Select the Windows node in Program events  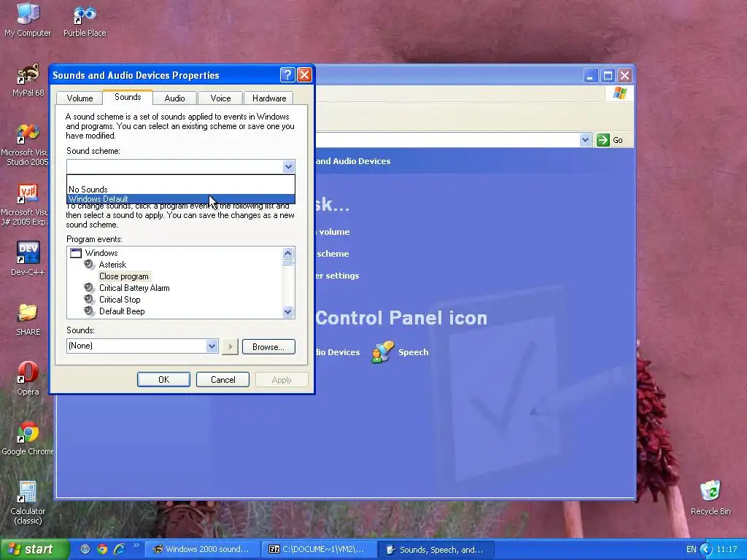tap(101, 253)
